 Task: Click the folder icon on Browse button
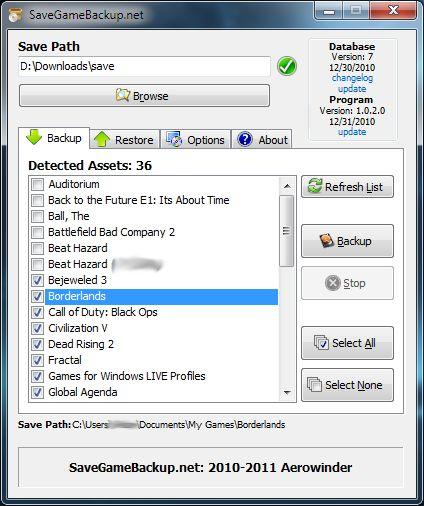[122, 95]
